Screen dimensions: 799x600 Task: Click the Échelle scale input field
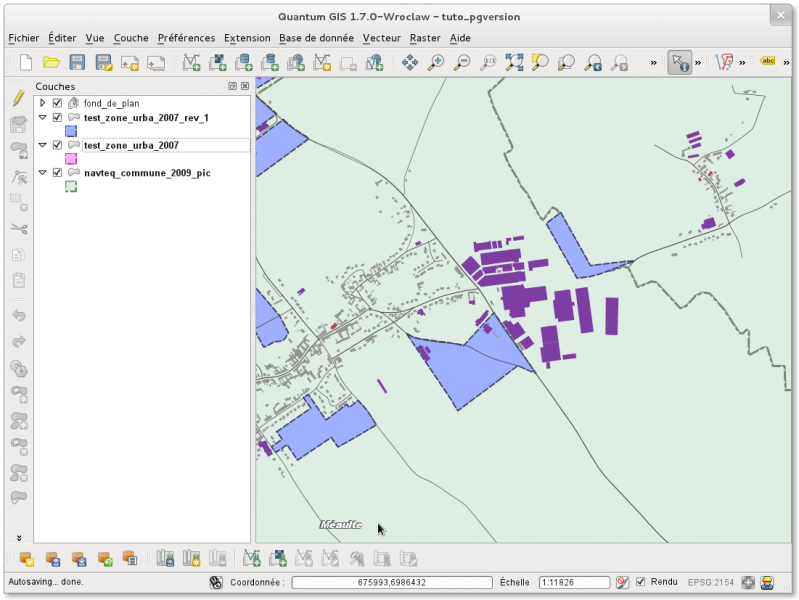coord(573,582)
